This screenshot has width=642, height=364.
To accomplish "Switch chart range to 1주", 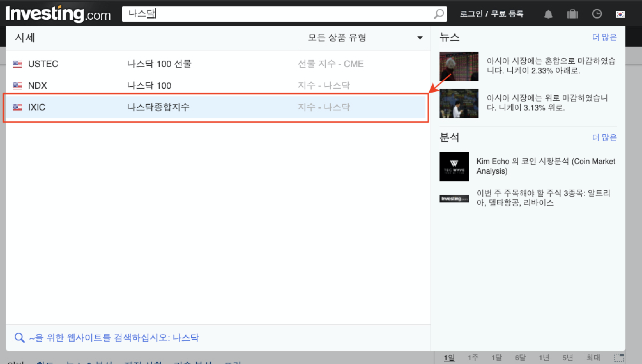I will click(x=473, y=358).
